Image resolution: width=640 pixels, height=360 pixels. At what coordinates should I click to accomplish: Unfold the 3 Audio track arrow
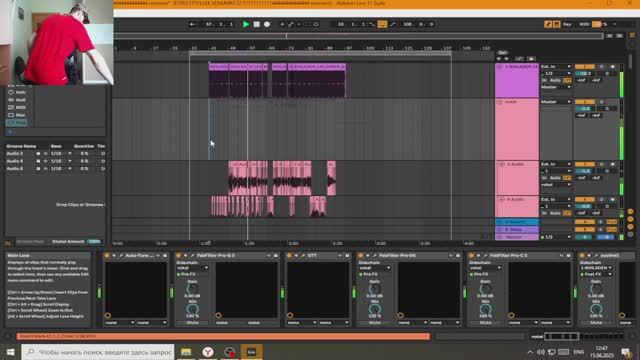pyautogui.click(x=502, y=164)
